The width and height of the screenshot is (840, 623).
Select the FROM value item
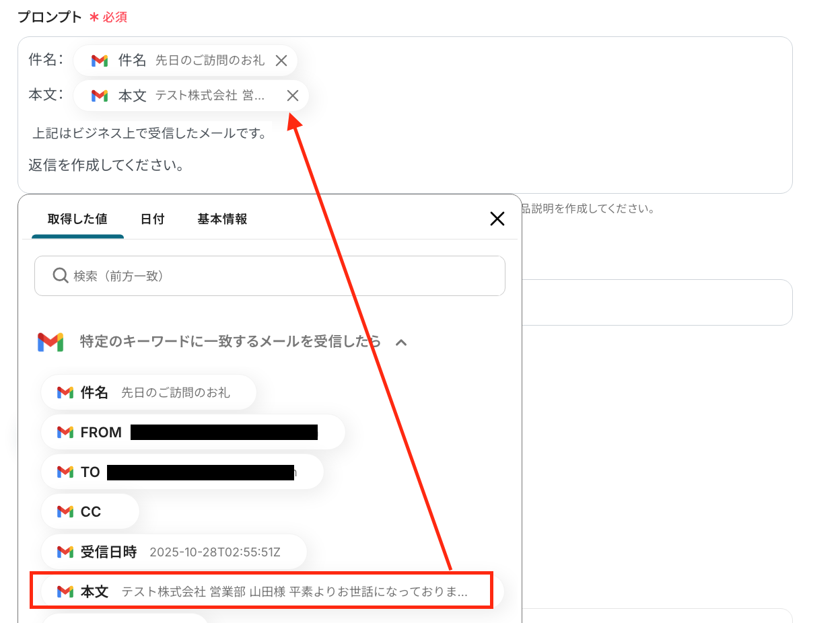193,432
